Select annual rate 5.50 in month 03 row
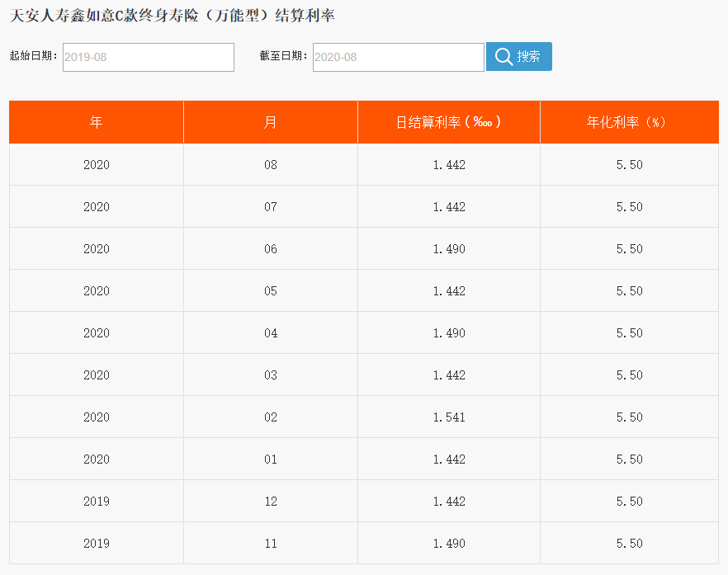 tap(630, 375)
